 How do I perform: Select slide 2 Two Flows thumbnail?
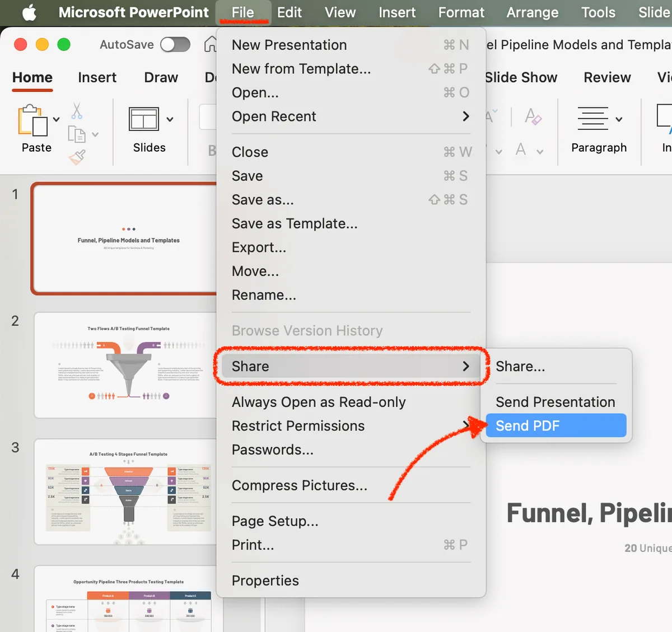click(x=126, y=365)
